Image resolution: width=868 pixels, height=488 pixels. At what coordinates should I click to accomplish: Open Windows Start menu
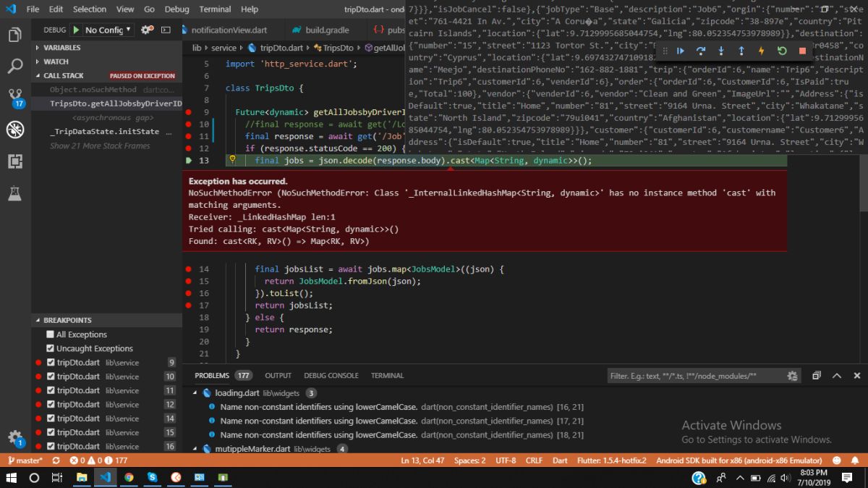[12, 478]
